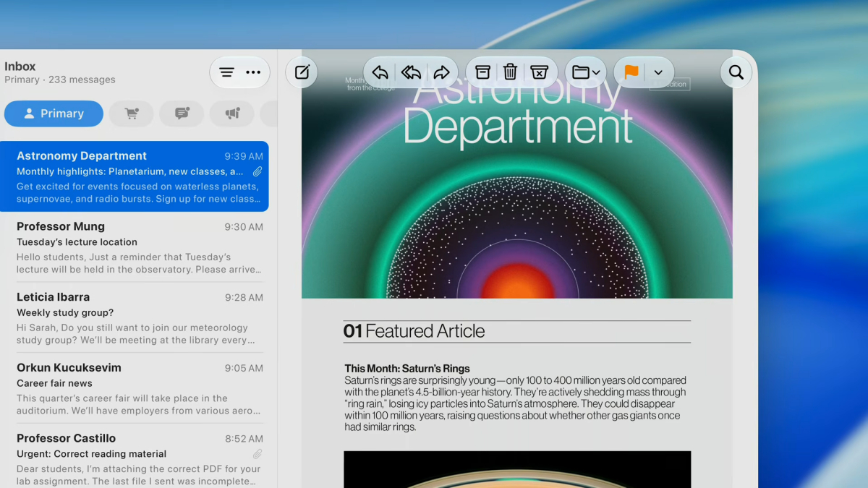The image size is (868, 488).
Task: Switch to the megaphone Promotions category
Action: [232, 114]
